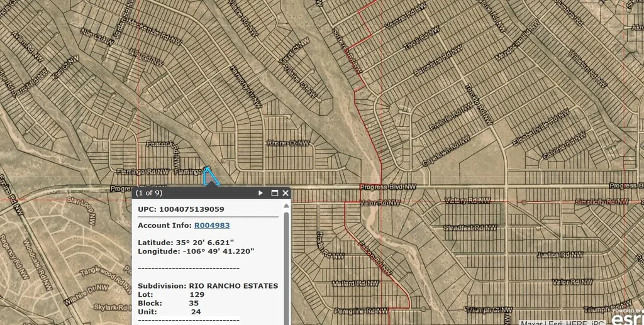
Task: Click the blue highlighted parcel outline
Action: coord(211,176)
